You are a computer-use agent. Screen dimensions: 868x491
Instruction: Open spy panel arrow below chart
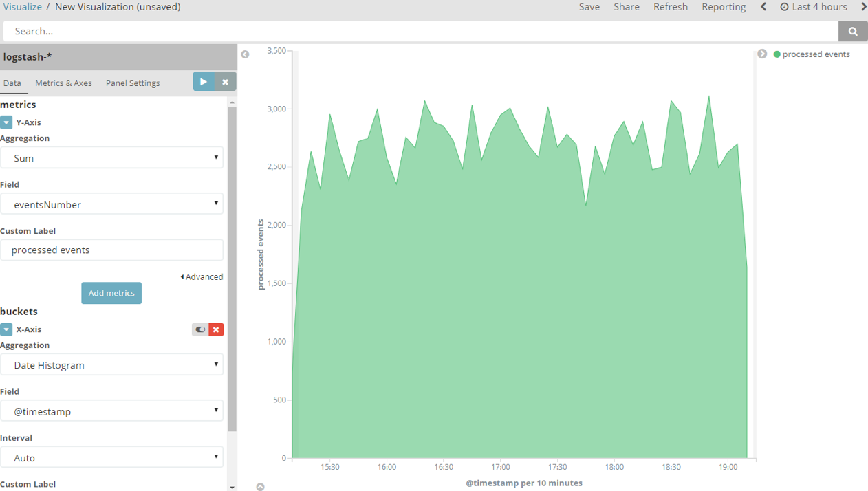tap(260, 487)
